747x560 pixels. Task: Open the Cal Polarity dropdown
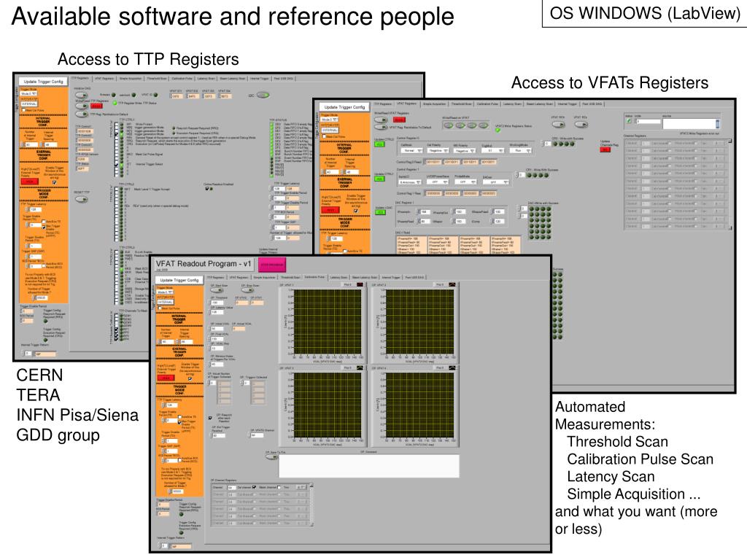coord(437,150)
